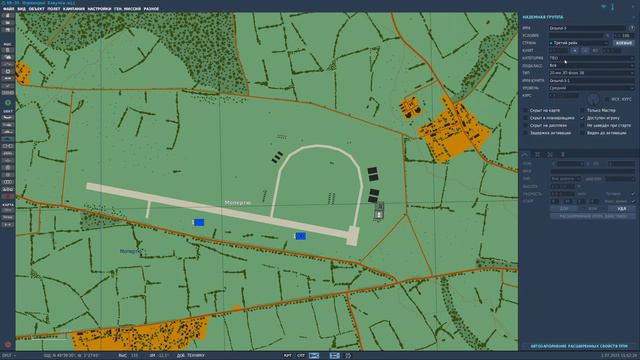This screenshot has height=360, width=640.
Task: Open the Подкласс dropdown showing Все
Action: (x=591, y=65)
